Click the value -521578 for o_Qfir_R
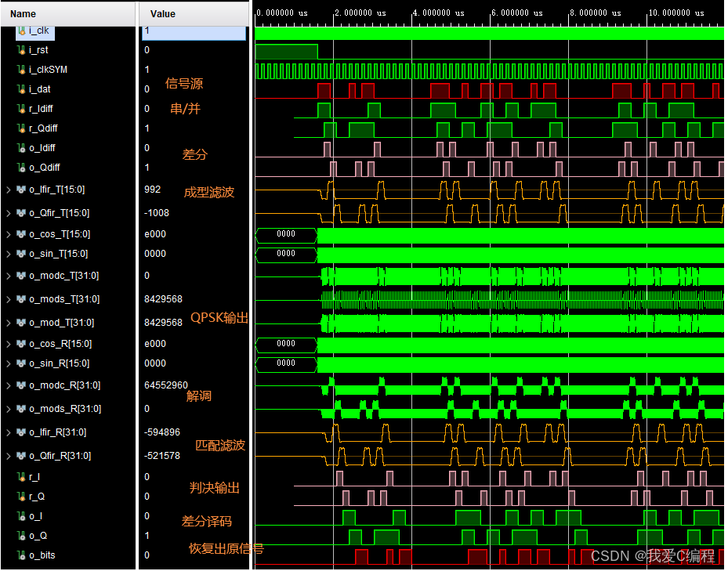Image resolution: width=728 pixels, height=571 pixels. coord(162,457)
